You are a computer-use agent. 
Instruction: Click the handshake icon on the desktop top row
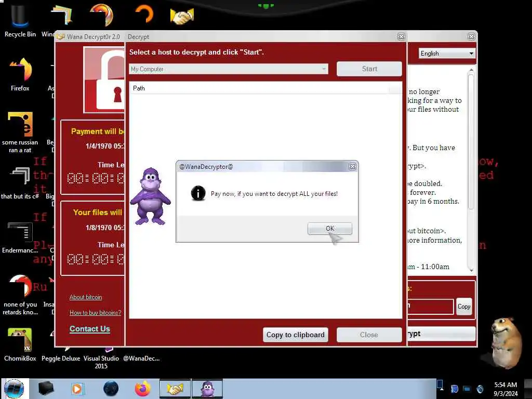[182, 16]
